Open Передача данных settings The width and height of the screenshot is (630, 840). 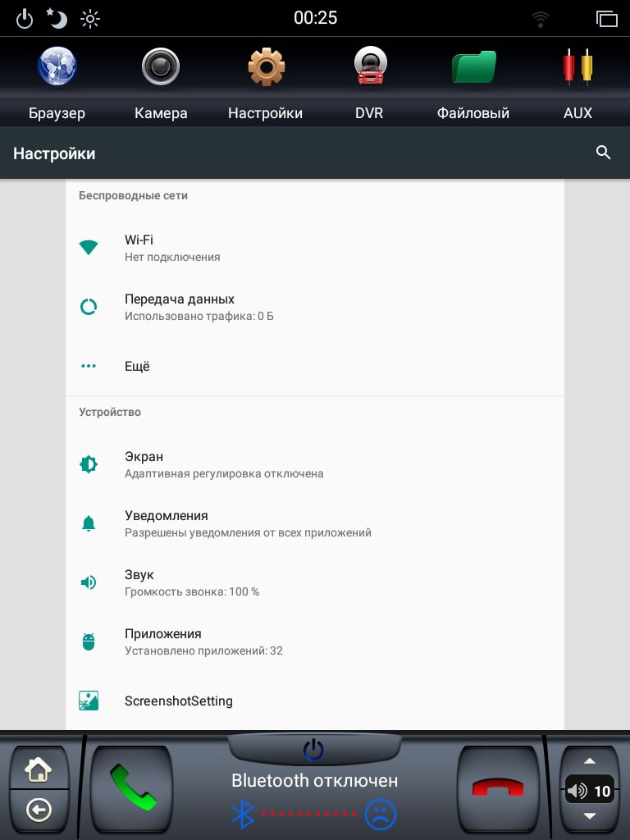(315, 307)
